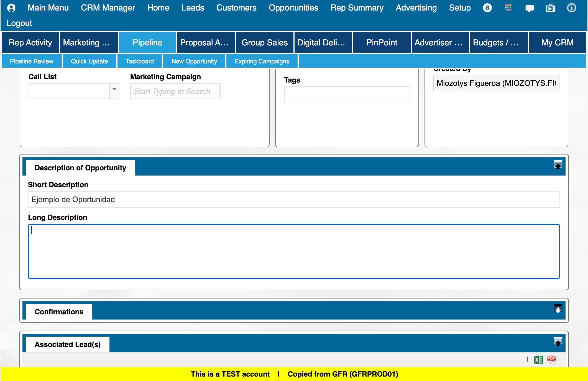Collapse the Associated Lead(s) section
Image resolution: width=588 pixels, height=381 pixels.
point(558,341)
